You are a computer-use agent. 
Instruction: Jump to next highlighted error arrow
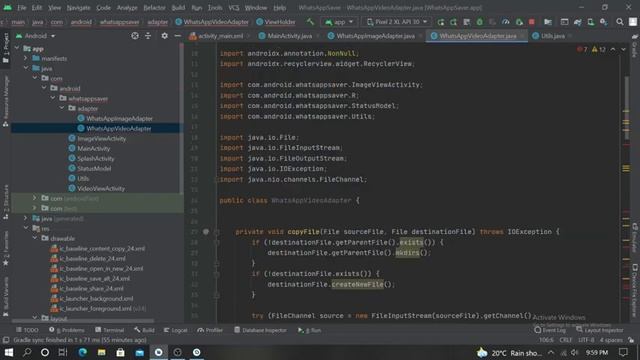[x=623, y=49]
